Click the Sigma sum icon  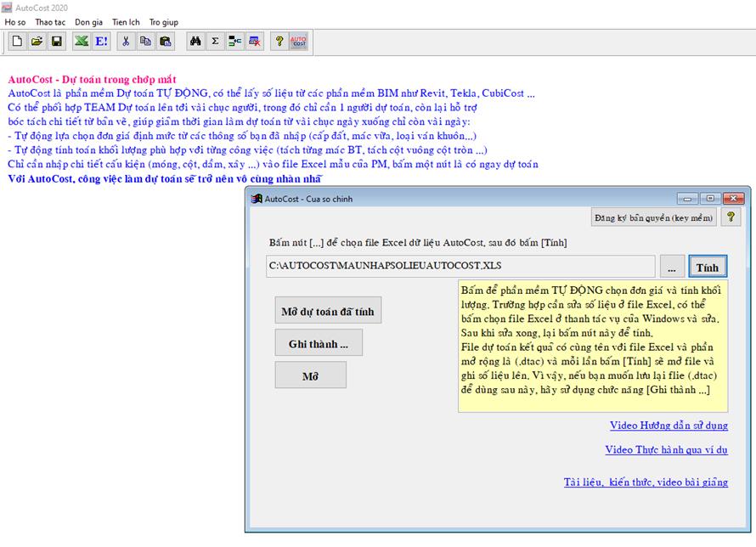(215, 41)
